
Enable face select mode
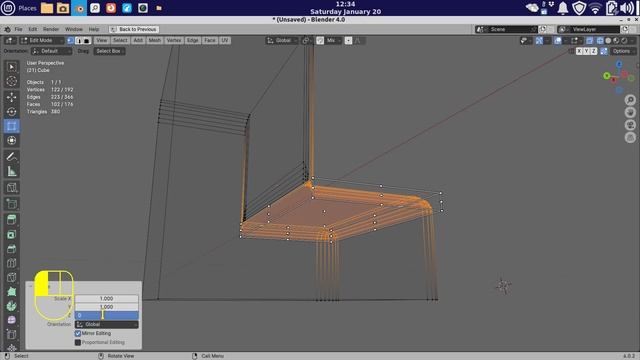(86, 40)
